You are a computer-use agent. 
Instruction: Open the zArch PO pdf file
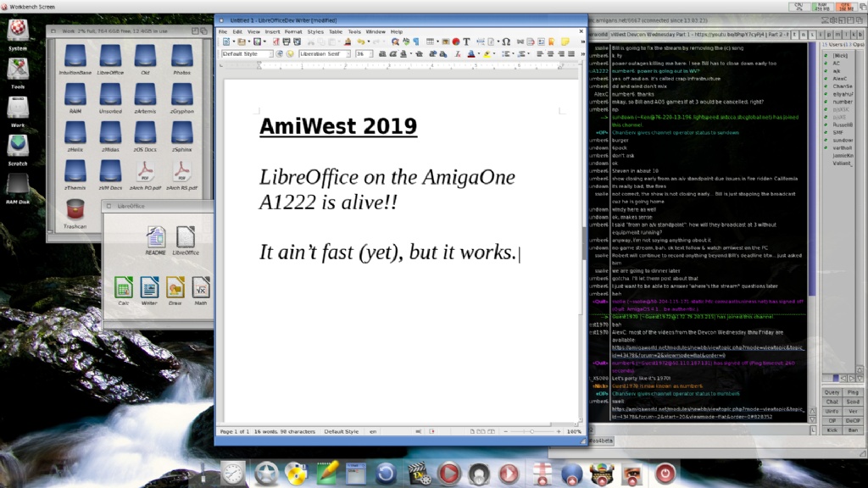click(x=145, y=175)
